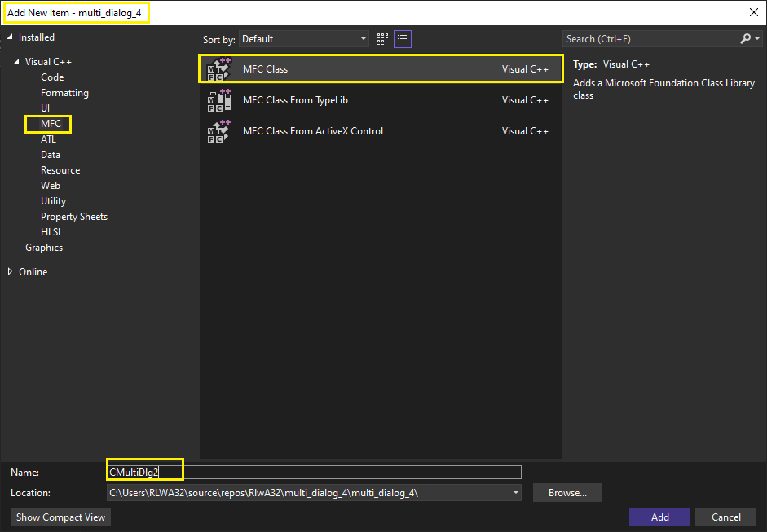Select the MFC Class From TypeLib row

click(x=381, y=100)
